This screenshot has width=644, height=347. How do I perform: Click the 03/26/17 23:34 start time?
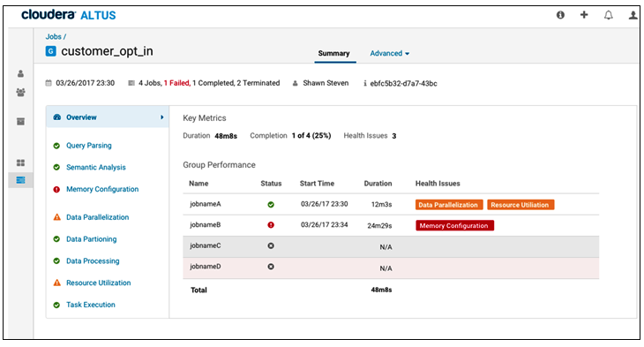click(324, 225)
